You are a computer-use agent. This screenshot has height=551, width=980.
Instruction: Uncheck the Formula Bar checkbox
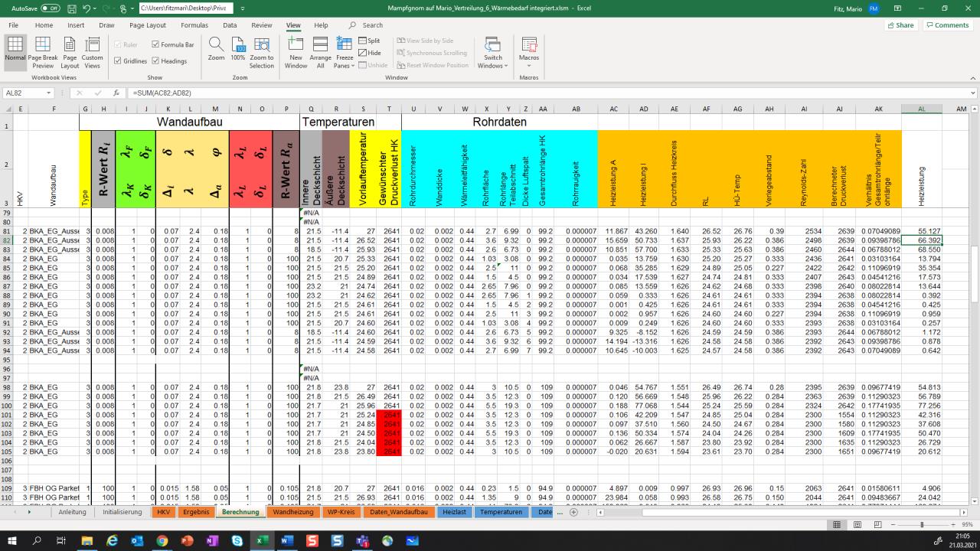pos(156,44)
